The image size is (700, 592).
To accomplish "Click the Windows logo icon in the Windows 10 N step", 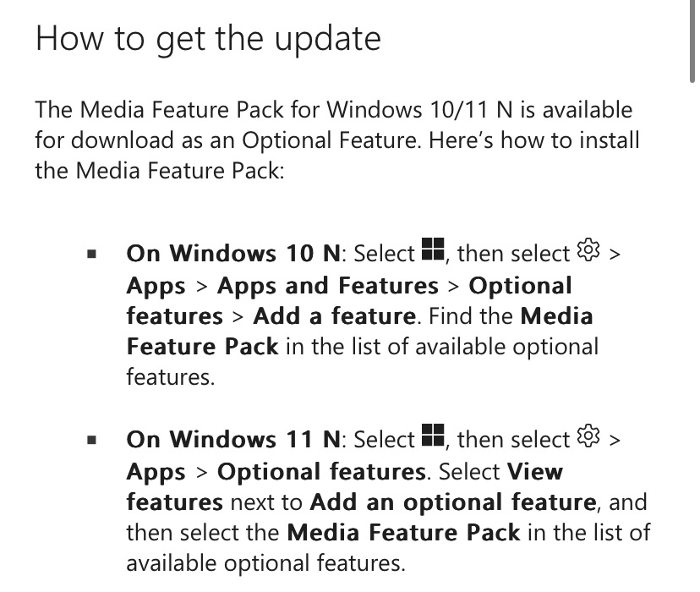I will pos(433,250).
